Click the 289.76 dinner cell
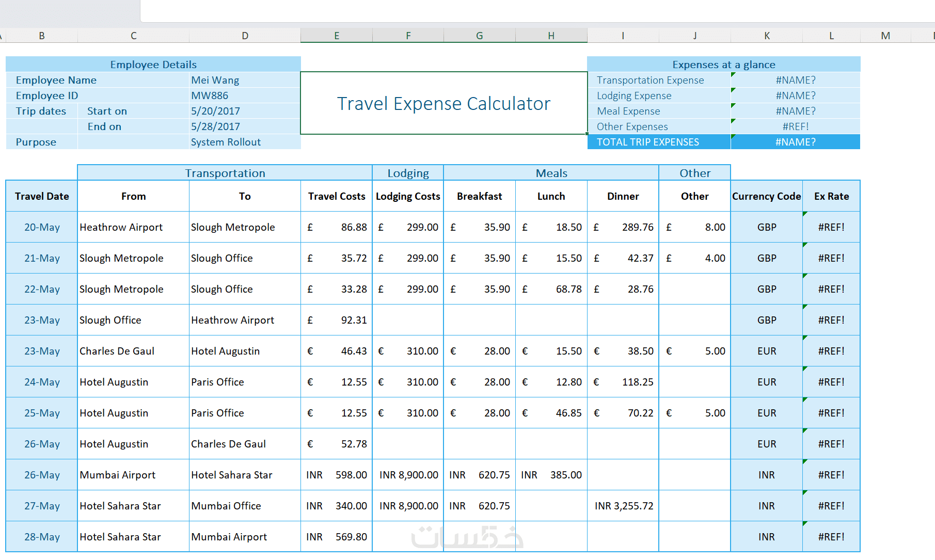Image resolution: width=935 pixels, height=560 pixels. point(623,227)
